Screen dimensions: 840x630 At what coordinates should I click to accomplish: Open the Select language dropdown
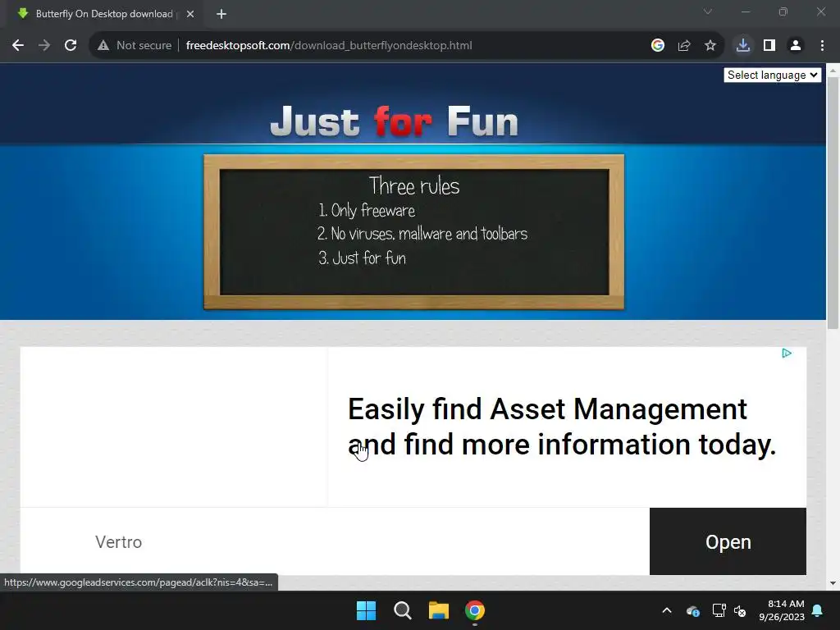772,75
